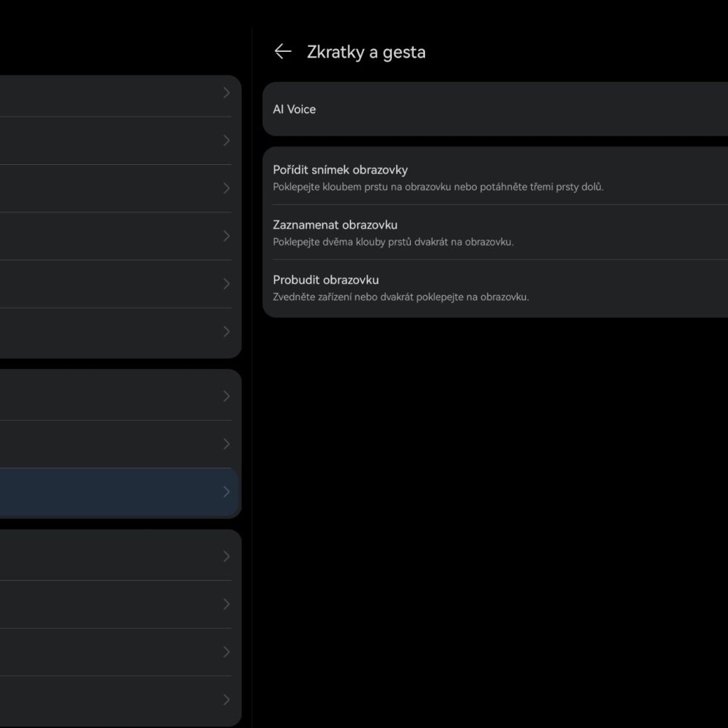The height and width of the screenshot is (728, 728).
Task: Click chevron directly above the highlighted sidebar row
Action: point(227,444)
